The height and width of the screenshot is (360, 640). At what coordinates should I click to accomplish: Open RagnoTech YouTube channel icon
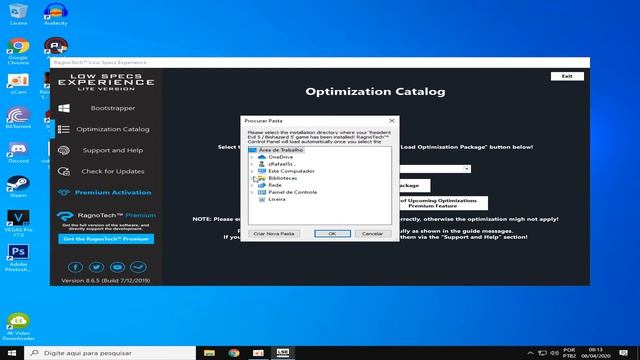tap(118, 267)
